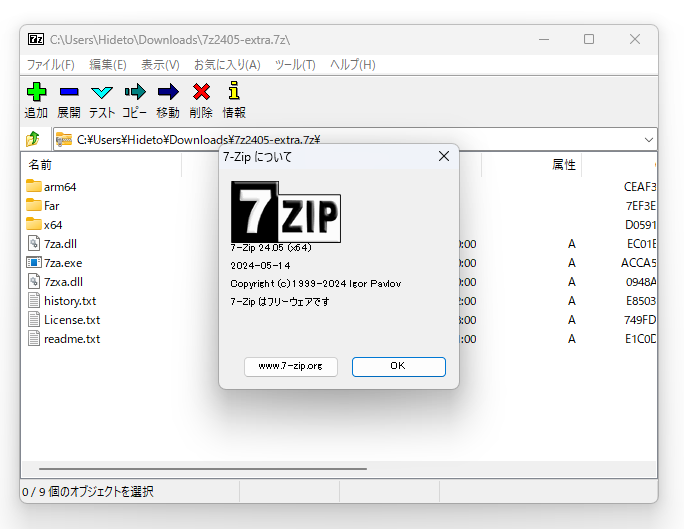The width and height of the screenshot is (684, 529).
Task: Click the D0591 value in x64 row
Action: pyautogui.click(x=640, y=225)
